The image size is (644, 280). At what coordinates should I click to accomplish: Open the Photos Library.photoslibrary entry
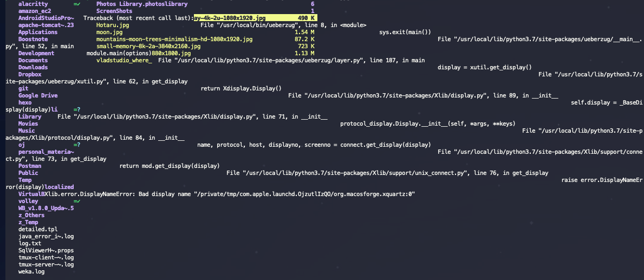point(142,4)
